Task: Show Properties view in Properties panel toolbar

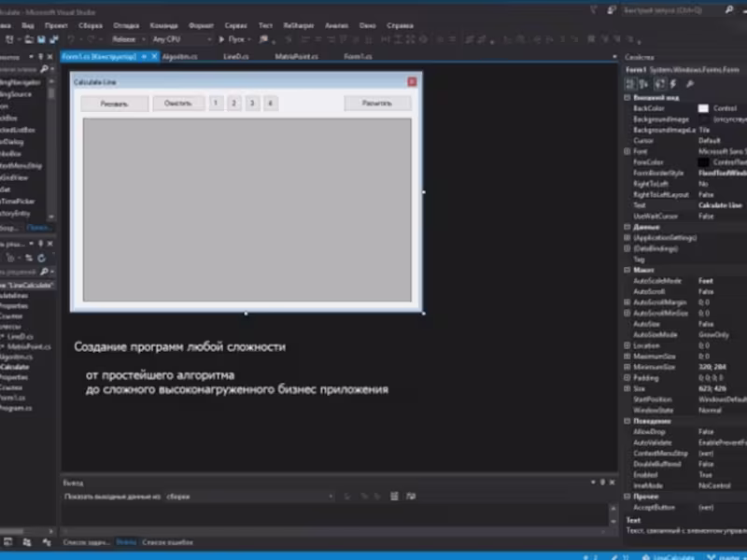Action: (659, 84)
